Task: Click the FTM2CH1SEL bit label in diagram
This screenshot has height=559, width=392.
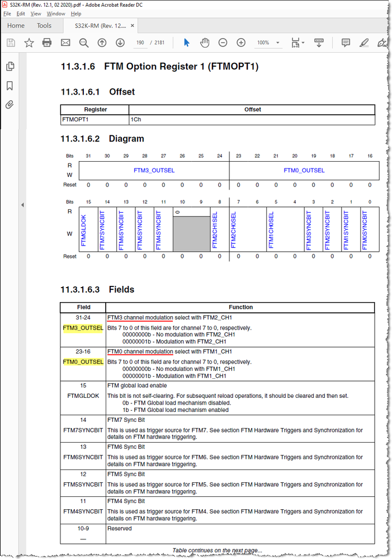Action: coord(215,231)
